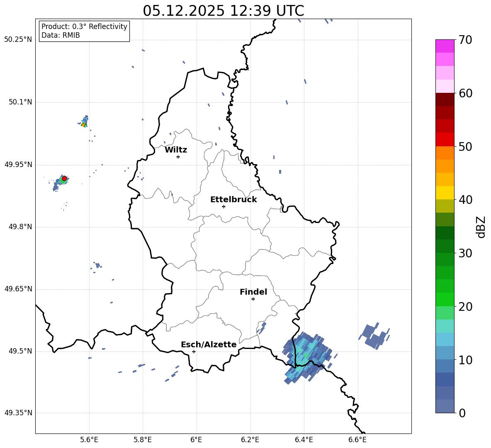Click the Ettelbruck city label

click(x=233, y=200)
